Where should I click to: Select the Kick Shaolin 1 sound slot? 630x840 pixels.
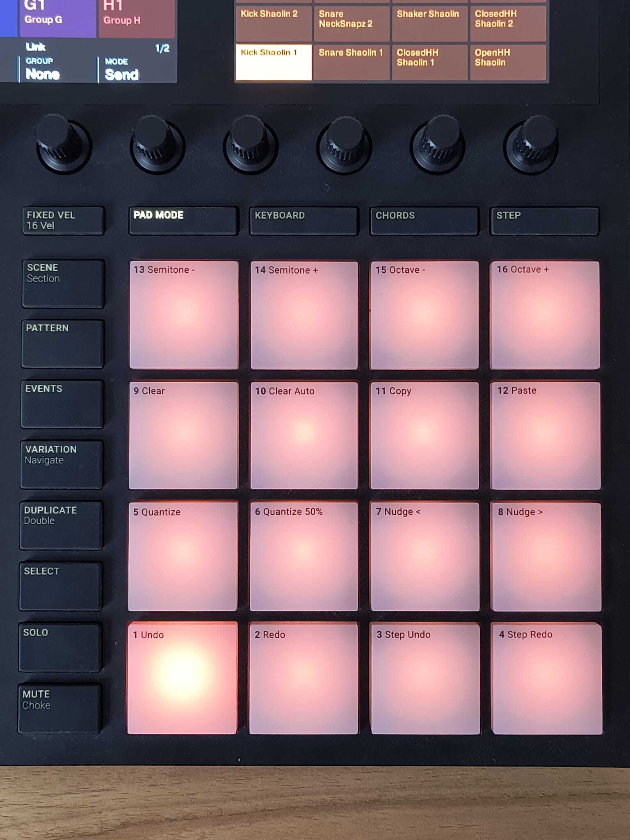[274, 62]
